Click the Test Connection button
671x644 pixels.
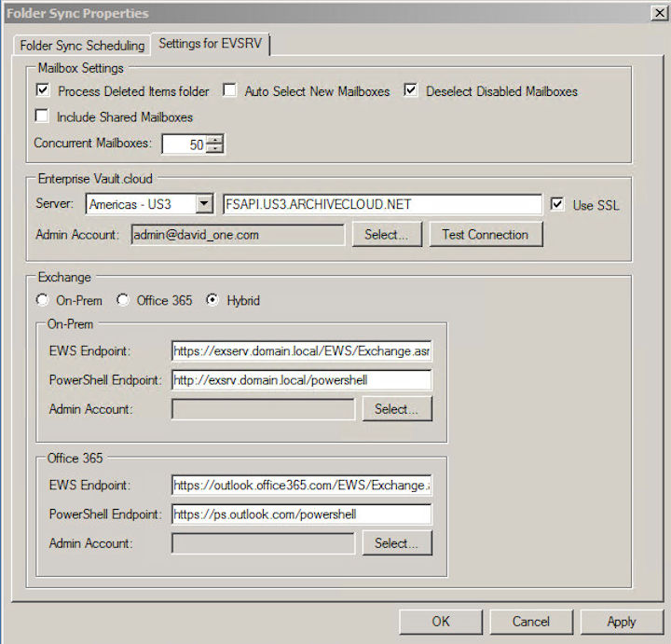click(x=486, y=234)
